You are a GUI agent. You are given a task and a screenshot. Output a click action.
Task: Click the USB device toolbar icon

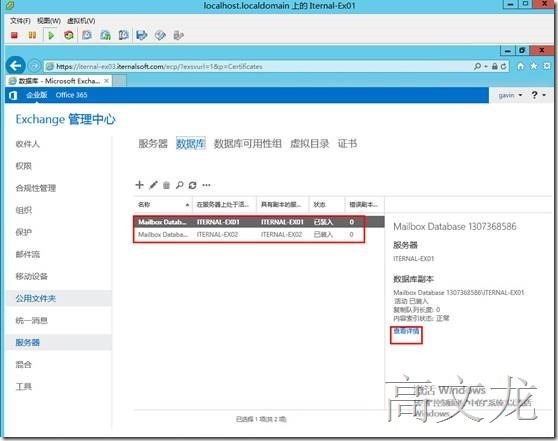178,35
